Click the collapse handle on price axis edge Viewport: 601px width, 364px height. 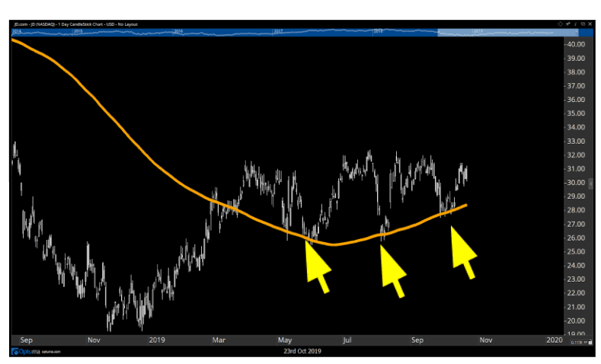590,184
